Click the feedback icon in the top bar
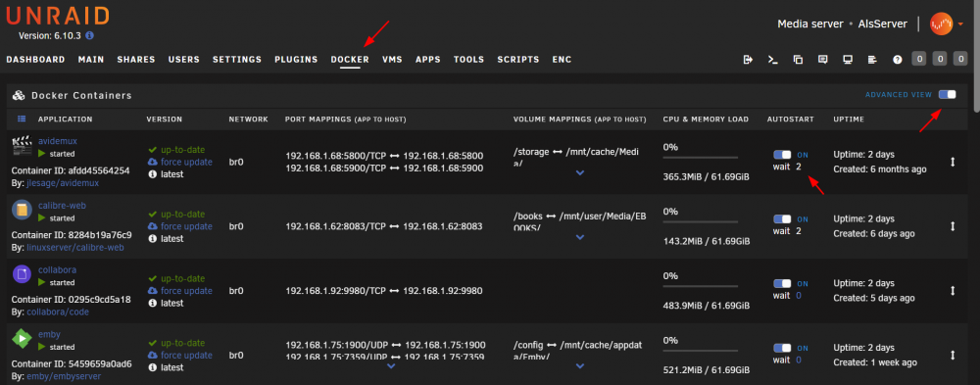Viewport: 980px width, 385px height. (x=822, y=60)
